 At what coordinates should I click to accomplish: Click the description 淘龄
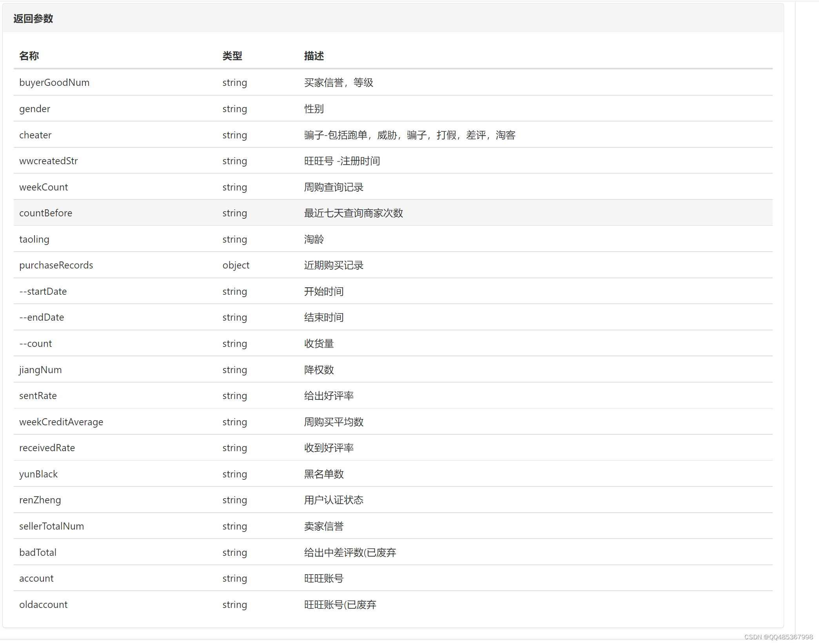pyautogui.click(x=314, y=239)
